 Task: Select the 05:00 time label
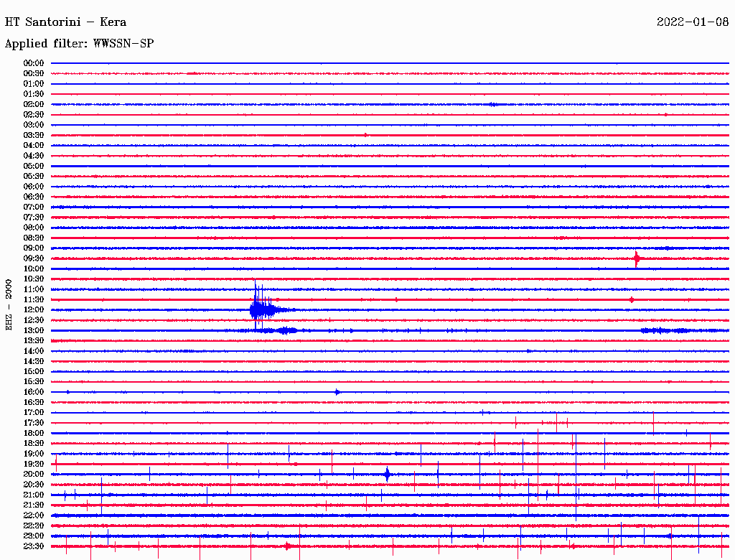point(34,166)
